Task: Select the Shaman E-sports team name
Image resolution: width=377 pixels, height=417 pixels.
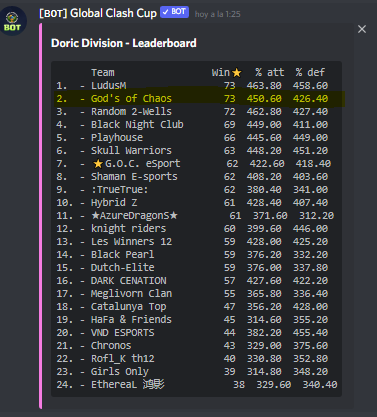Action: pyautogui.click(x=134, y=176)
